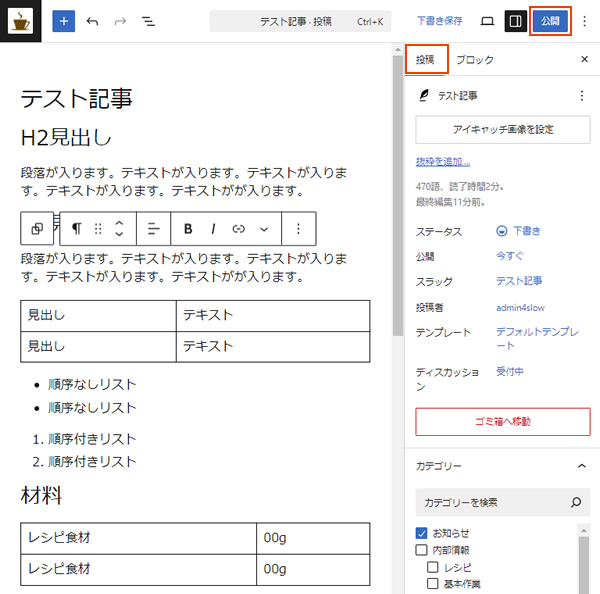Open the document overview list
This screenshot has width=600, height=594.
point(148,21)
